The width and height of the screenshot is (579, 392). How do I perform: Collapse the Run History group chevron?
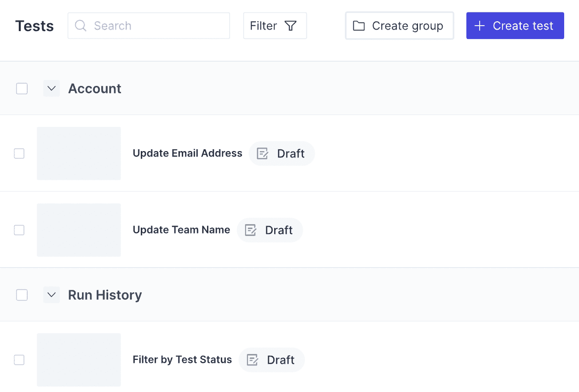[51, 295]
